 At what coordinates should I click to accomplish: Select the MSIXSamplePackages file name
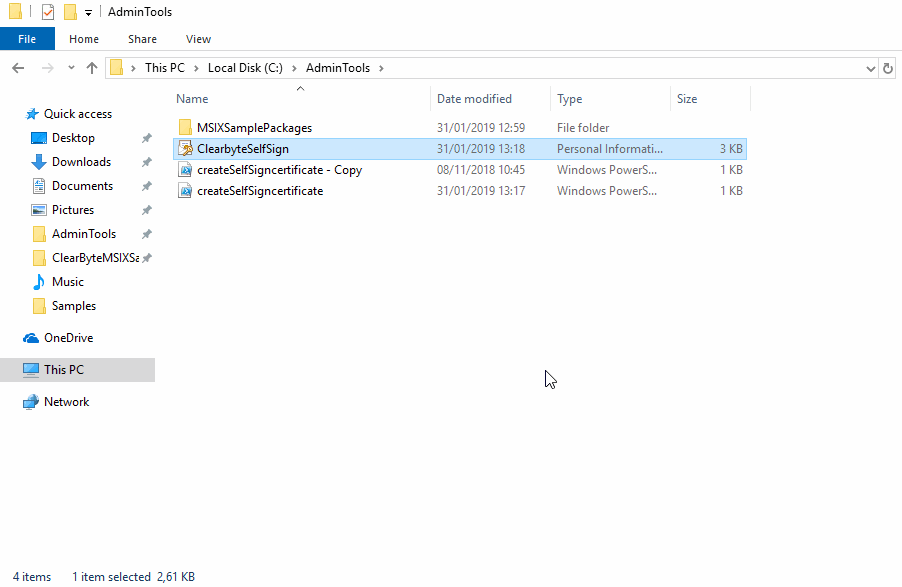click(x=254, y=128)
